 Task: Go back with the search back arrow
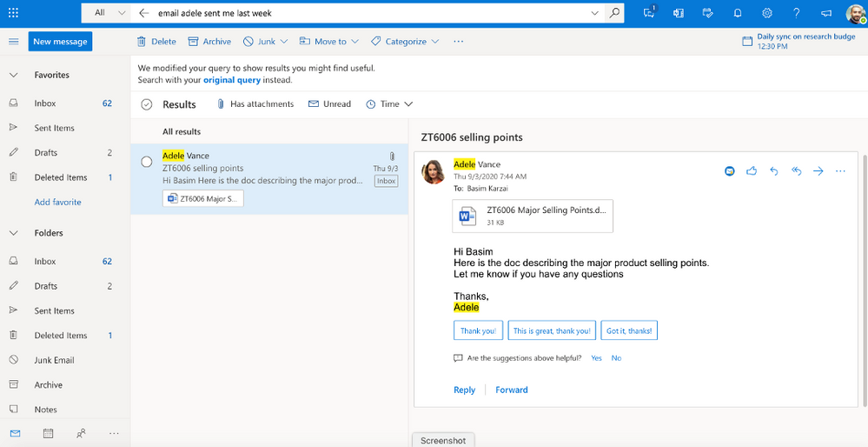pos(144,13)
